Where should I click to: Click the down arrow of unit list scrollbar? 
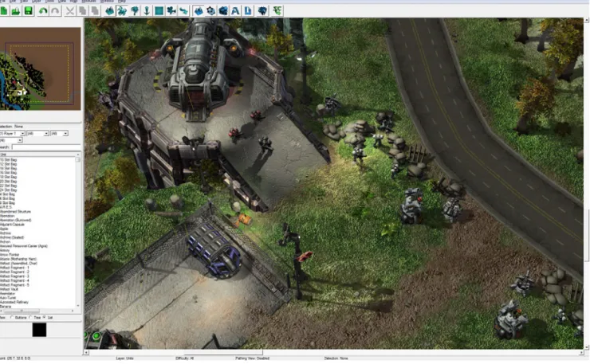coord(78,306)
